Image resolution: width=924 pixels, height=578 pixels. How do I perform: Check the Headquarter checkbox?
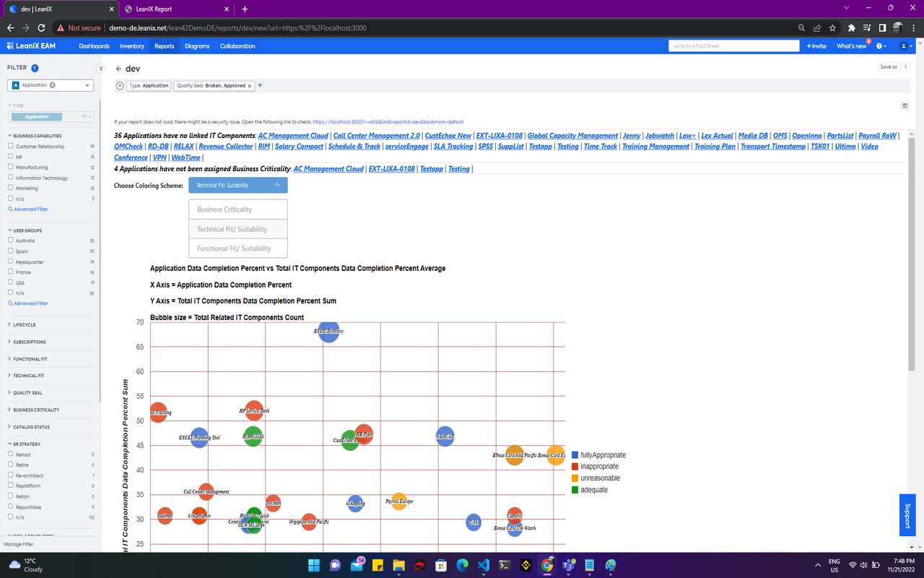point(11,262)
